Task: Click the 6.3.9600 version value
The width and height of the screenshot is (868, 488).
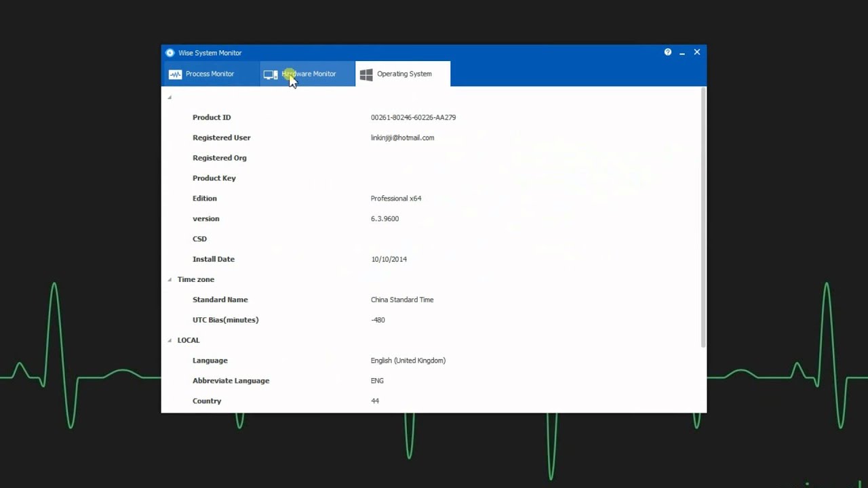Action: pos(384,219)
